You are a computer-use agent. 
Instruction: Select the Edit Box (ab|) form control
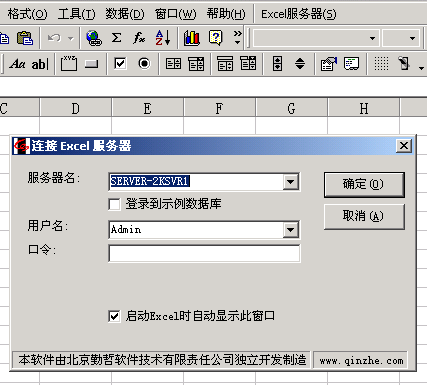[x=40, y=64]
